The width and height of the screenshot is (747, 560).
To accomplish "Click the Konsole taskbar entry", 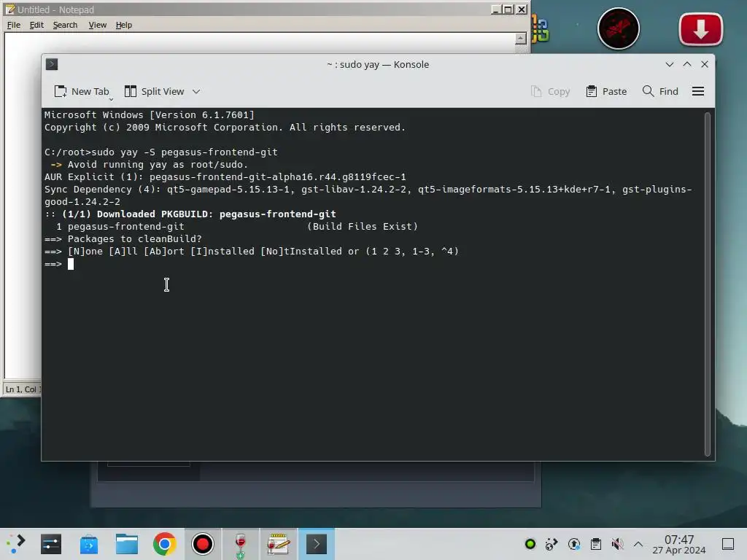I will point(317,544).
